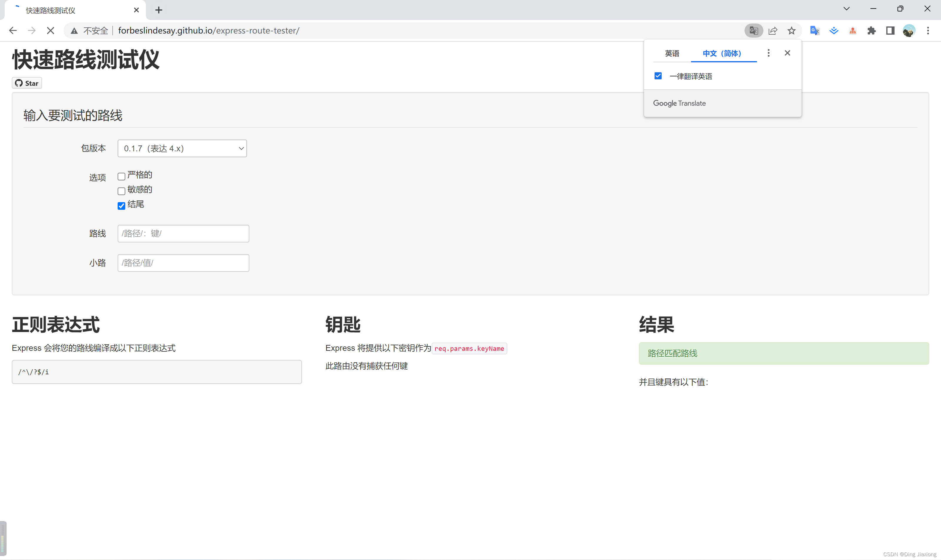Click the 小路 path input field
Screen dimensions: 941x560
[x=183, y=263]
